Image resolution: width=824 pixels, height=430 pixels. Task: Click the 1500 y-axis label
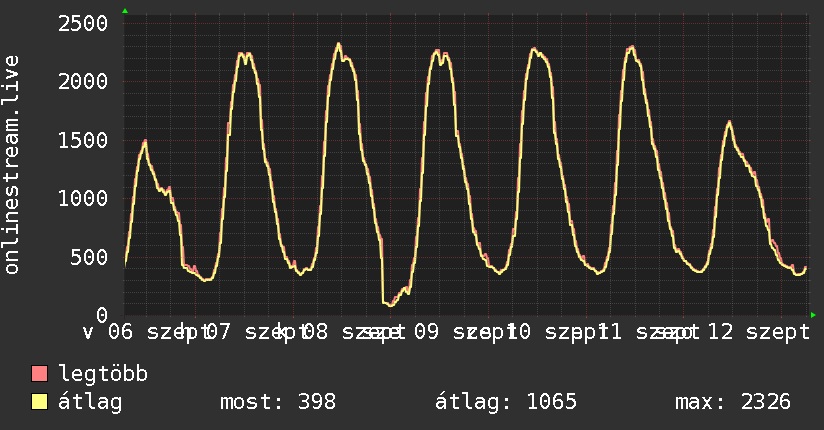[83, 140]
